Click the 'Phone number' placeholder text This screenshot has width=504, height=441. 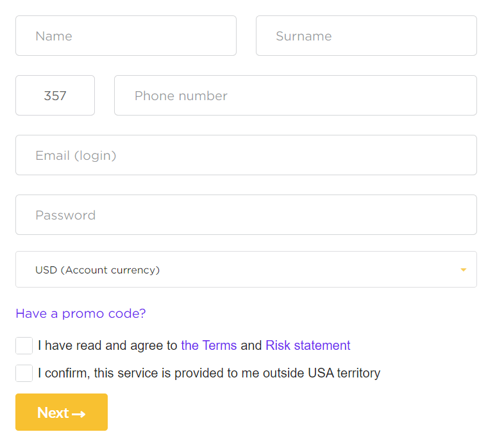click(181, 96)
